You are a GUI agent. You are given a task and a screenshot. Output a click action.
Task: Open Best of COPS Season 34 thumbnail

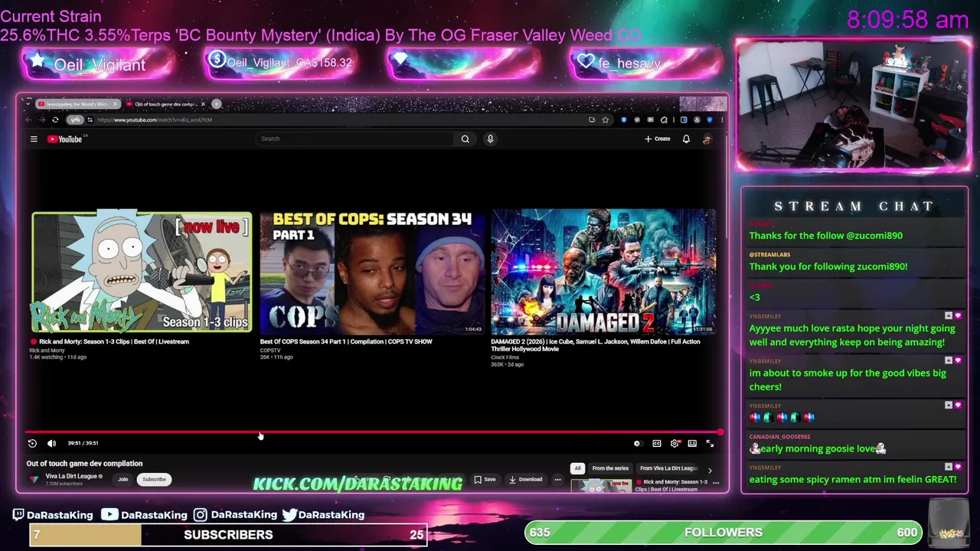372,272
